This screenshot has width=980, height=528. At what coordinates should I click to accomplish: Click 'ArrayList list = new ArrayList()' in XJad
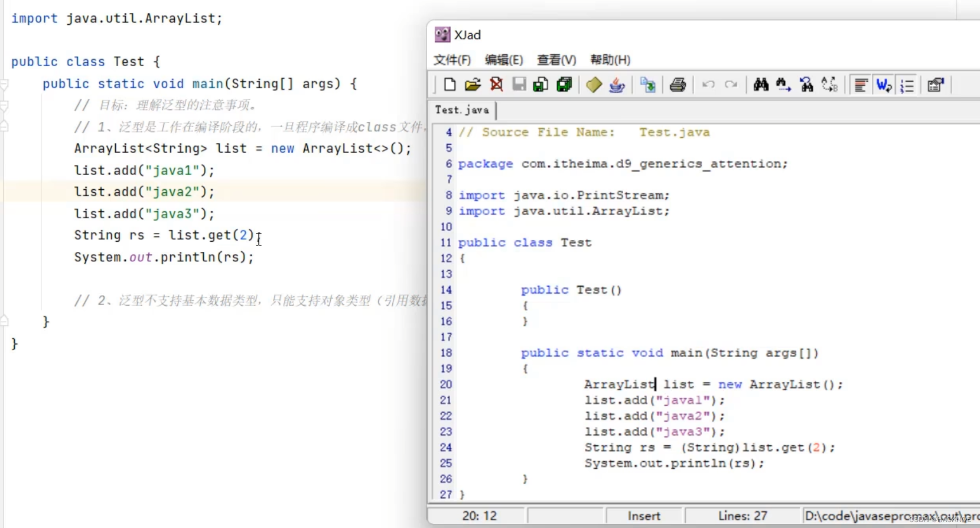click(x=714, y=384)
